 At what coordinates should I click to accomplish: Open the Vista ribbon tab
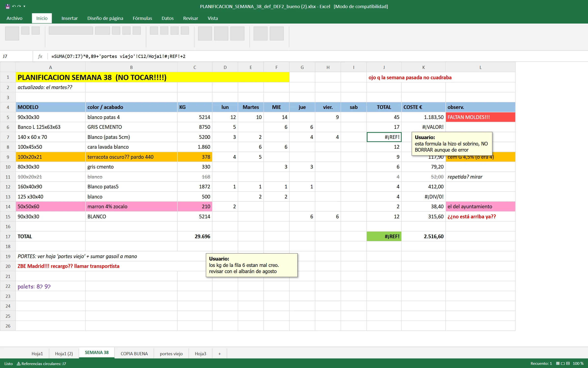point(213,18)
